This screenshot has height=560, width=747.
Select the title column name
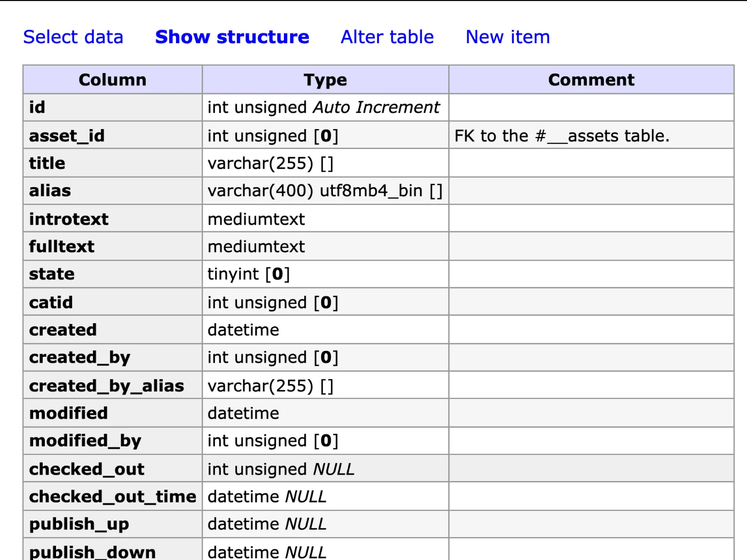click(47, 163)
